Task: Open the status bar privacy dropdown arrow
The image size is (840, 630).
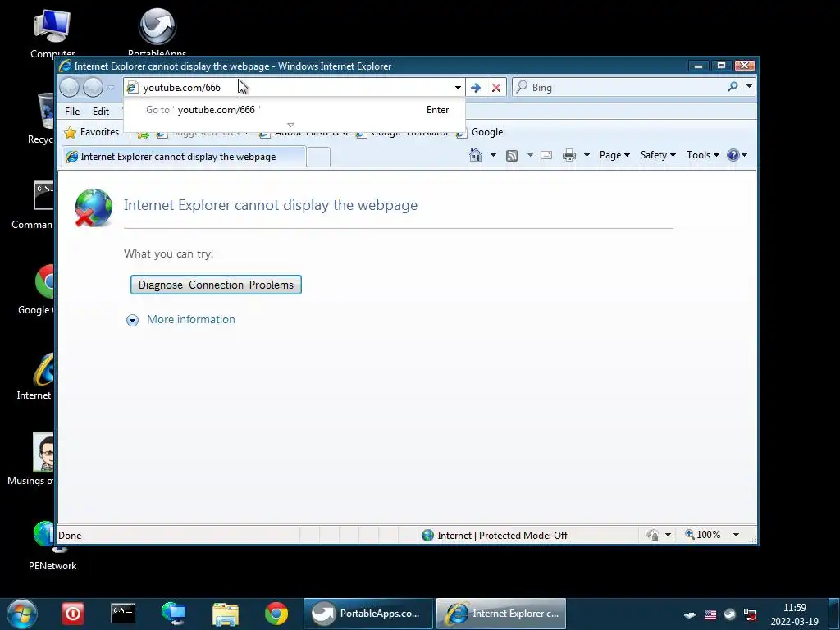Action: (x=668, y=535)
